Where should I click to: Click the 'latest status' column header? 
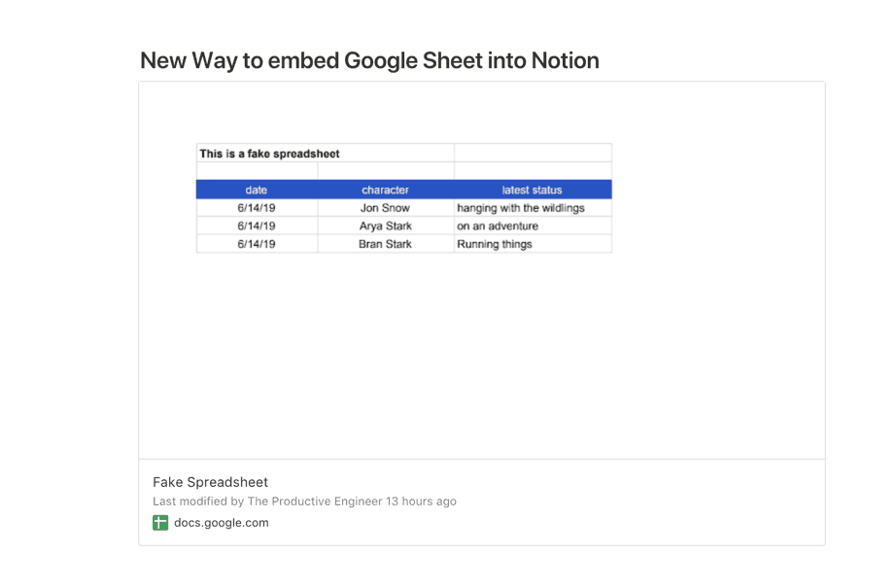tap(532, 190)
